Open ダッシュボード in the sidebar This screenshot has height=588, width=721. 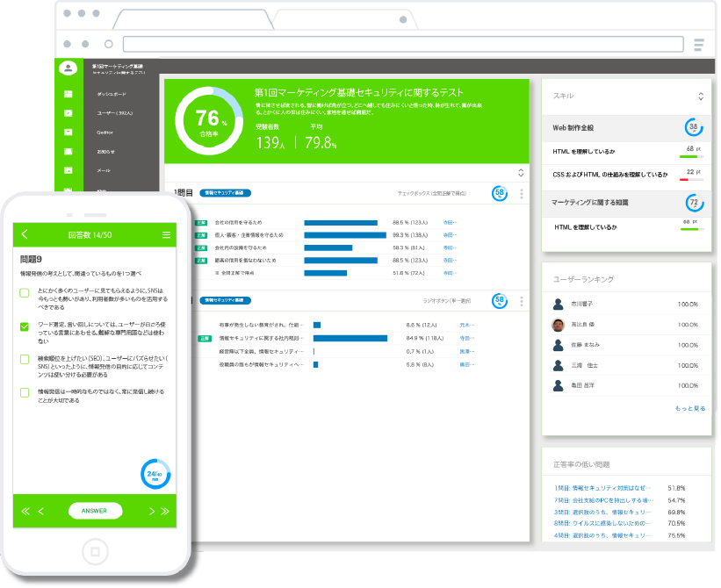tap(112, 94)
